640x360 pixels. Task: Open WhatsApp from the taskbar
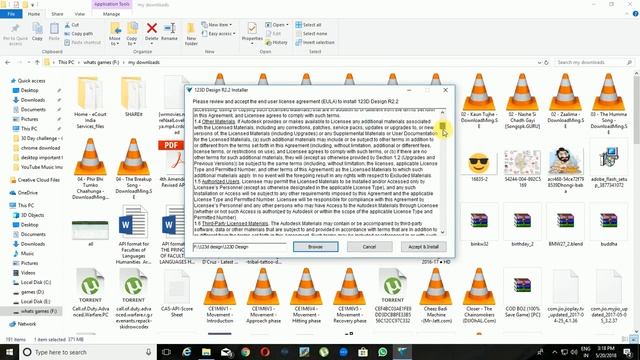click(382, 352)
